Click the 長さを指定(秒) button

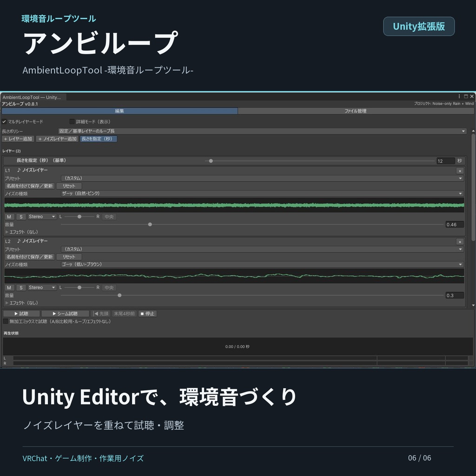99,139
